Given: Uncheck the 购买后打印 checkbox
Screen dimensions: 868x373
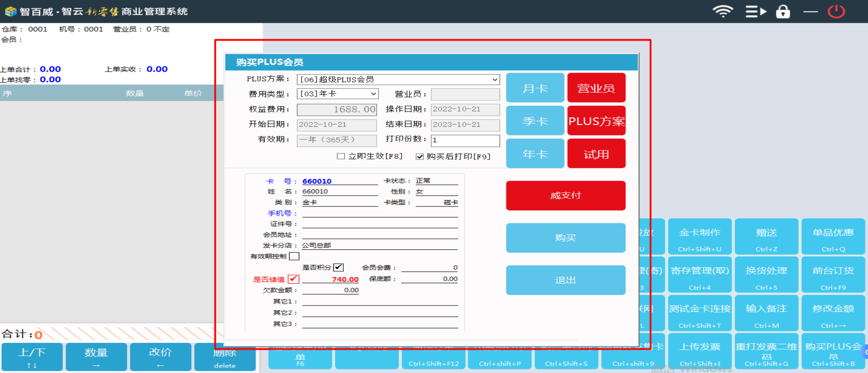Looking at the screenshot, I should point(420,156).
